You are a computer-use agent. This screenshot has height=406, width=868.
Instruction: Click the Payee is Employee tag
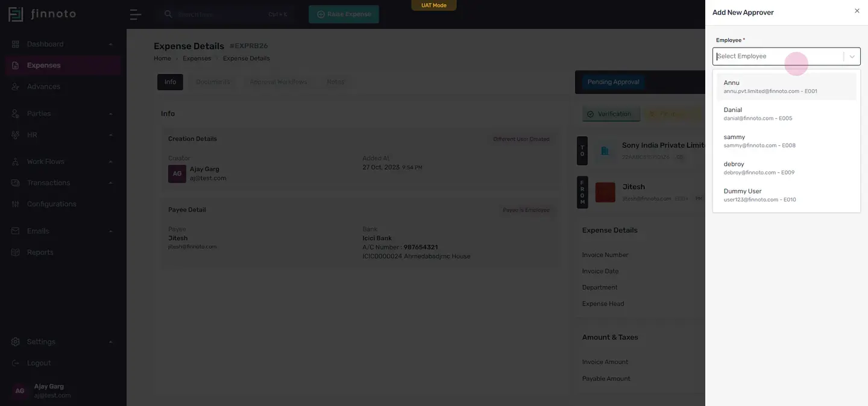(526, 210)
